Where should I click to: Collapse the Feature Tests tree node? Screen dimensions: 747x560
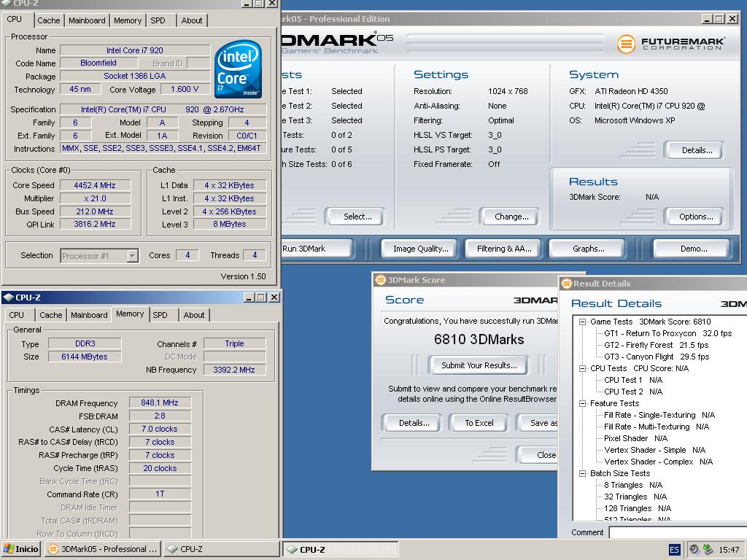pos(582,404)
